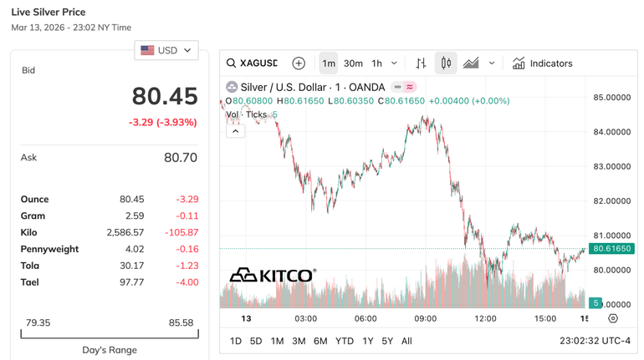Open chart settings gear on time axis
644x360 pixels.
[x=613, y=318]
